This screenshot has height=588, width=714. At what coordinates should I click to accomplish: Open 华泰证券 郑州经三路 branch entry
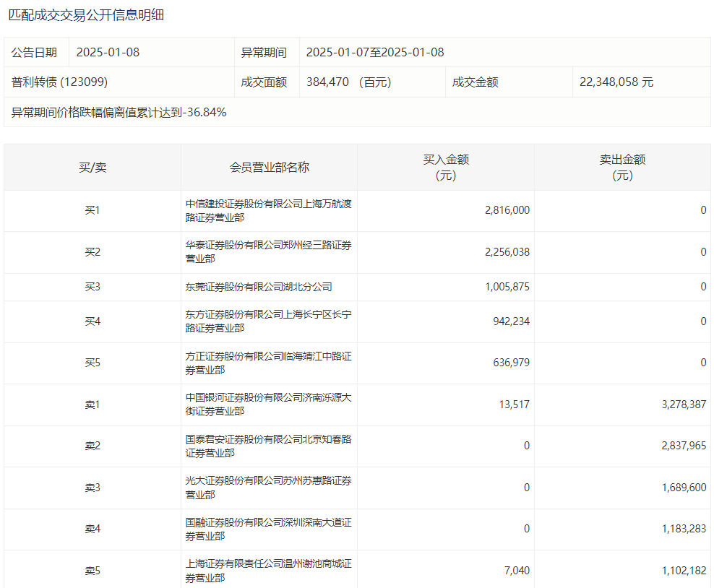point(268,252)
